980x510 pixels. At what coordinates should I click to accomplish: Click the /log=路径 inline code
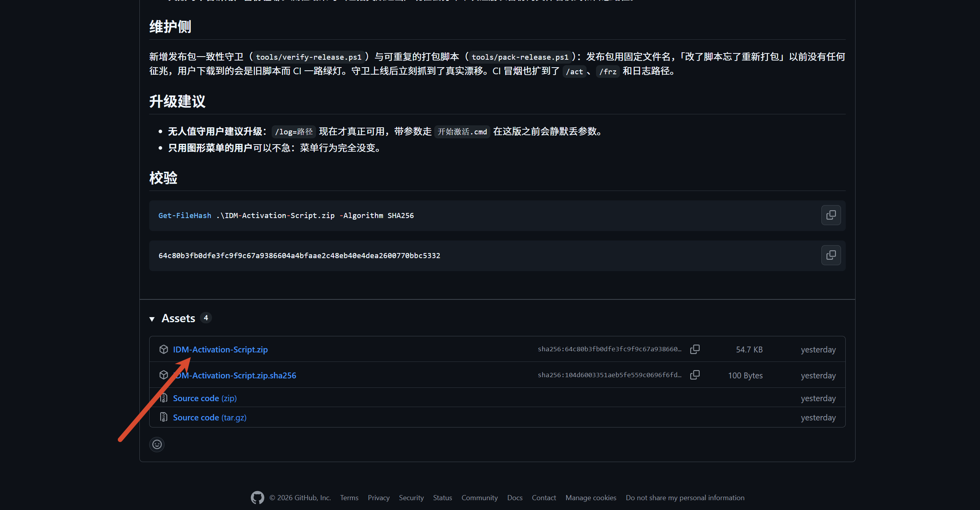pos(294,132)
